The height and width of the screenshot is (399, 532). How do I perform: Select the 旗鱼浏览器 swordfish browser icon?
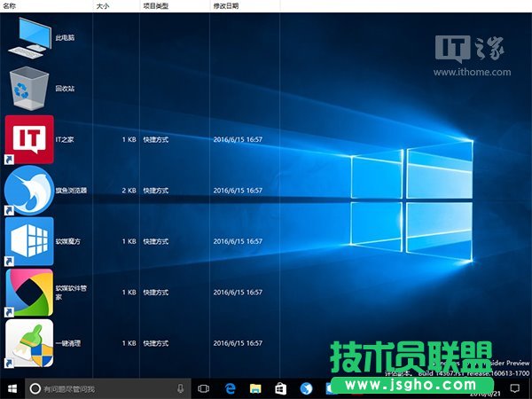(29, 191)
